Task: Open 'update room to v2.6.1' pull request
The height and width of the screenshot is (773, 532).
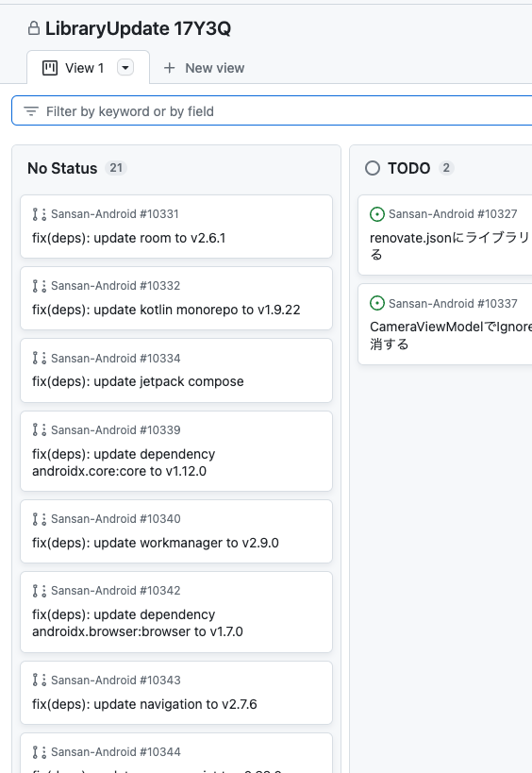Action: 129,238
